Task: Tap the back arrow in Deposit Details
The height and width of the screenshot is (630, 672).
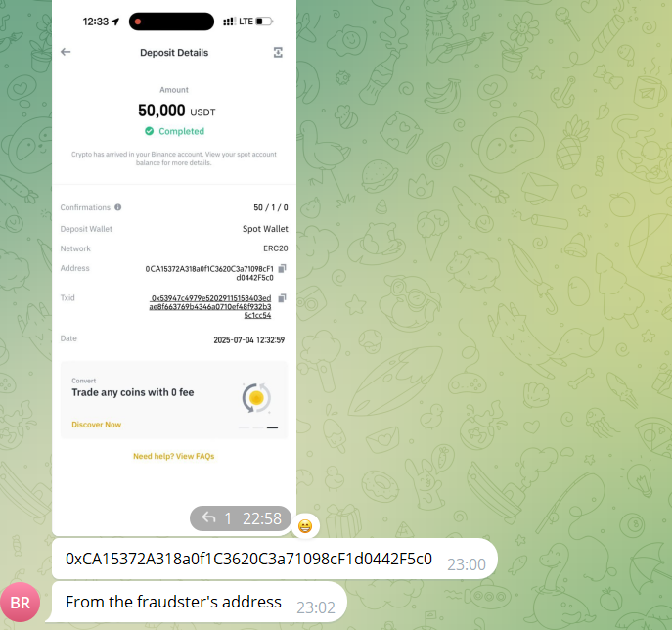Action: click(66, 52)
